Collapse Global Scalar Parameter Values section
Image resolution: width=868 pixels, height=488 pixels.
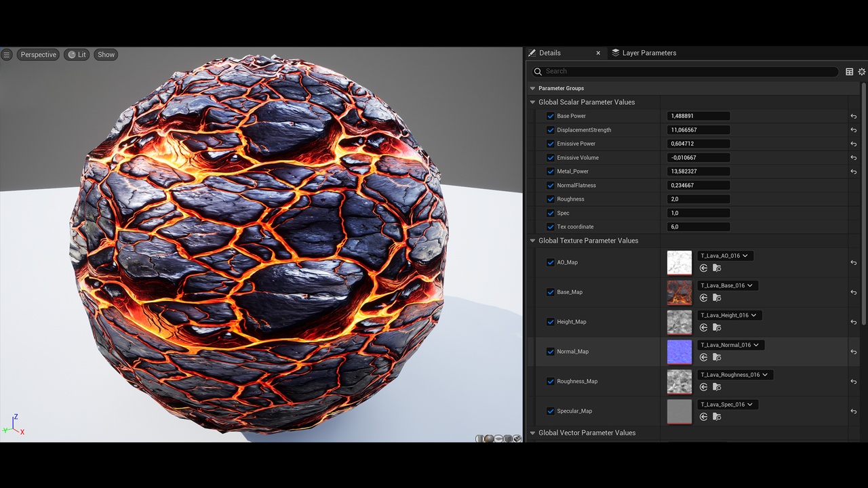533,102
